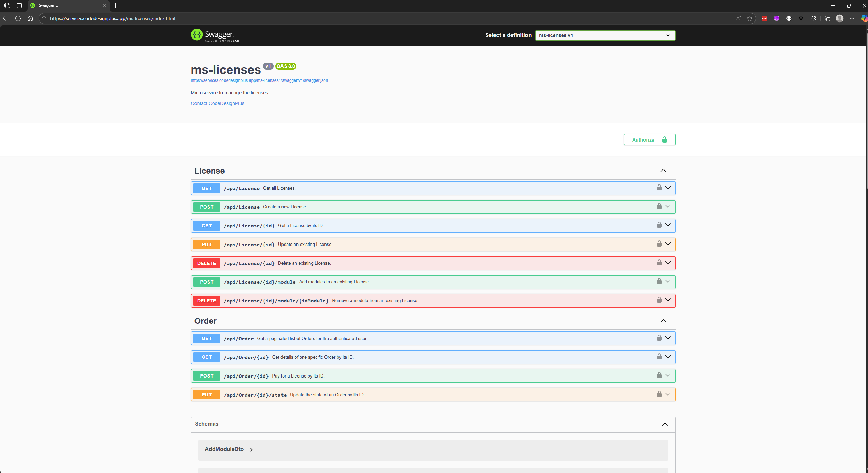Click the browser address bar URL
Viewport: 868px width, 473px height.
(x=113, y=18)
